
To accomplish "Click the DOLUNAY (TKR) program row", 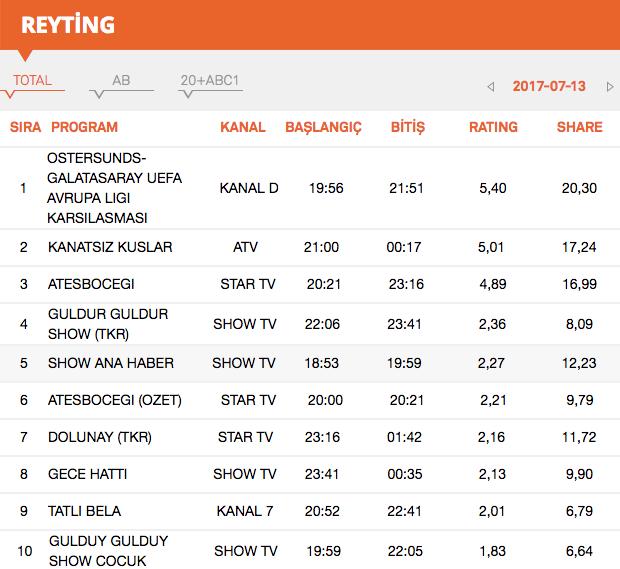I will click(310, 437).
